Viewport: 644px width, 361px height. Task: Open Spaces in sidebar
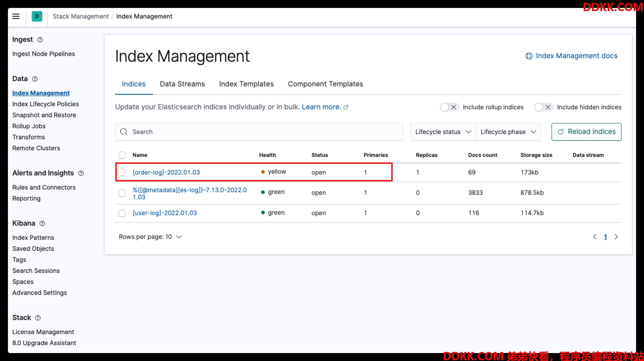(23, 282)
